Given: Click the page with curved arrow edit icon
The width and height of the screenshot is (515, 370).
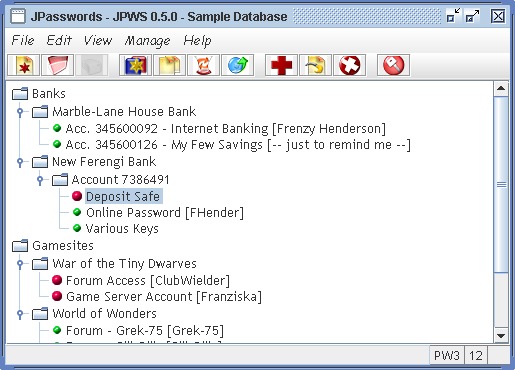Looking at the screenshot, I should click(315, 65).
